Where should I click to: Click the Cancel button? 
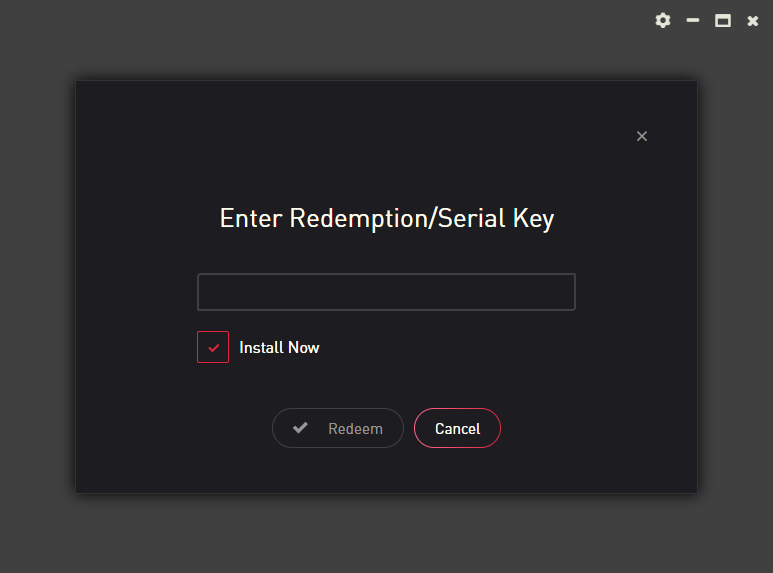pyautogui.click(x=457, y=428)
